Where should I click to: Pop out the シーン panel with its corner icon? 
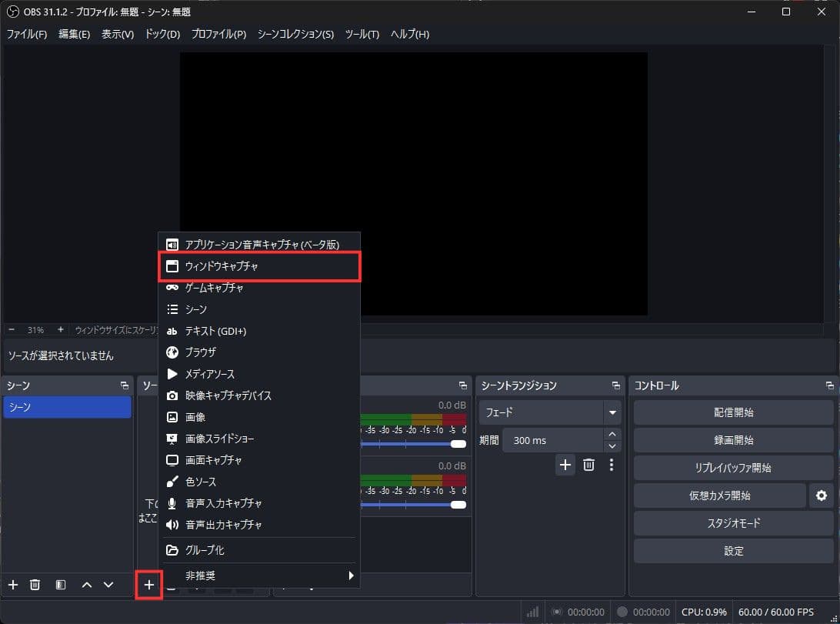(x=124, y=385)
